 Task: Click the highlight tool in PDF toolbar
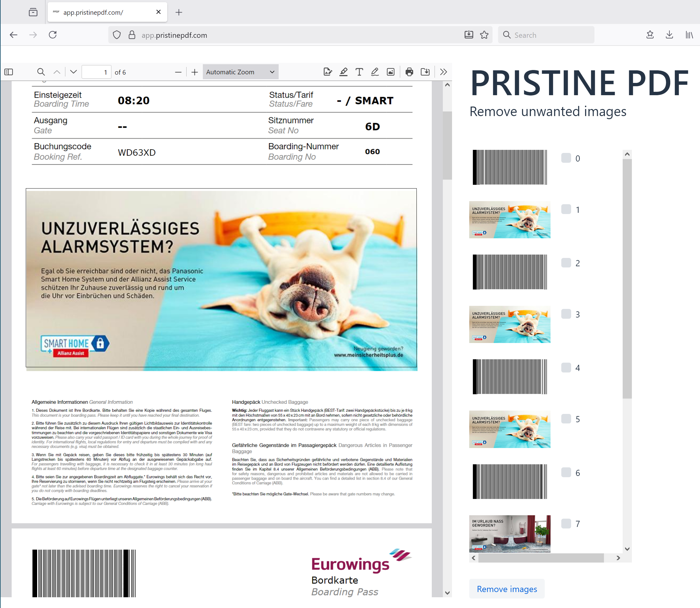[343, 72]
